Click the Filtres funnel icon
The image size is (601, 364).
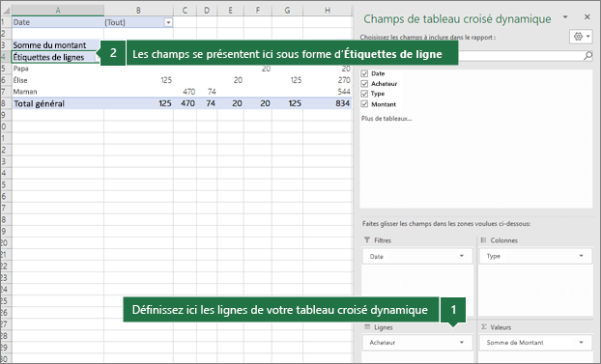367,239
